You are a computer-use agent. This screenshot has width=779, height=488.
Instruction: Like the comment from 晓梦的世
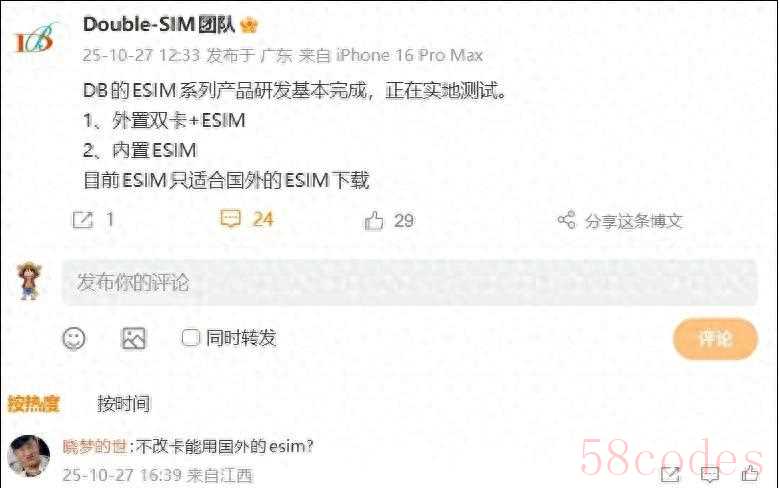(x=750, y=473)
